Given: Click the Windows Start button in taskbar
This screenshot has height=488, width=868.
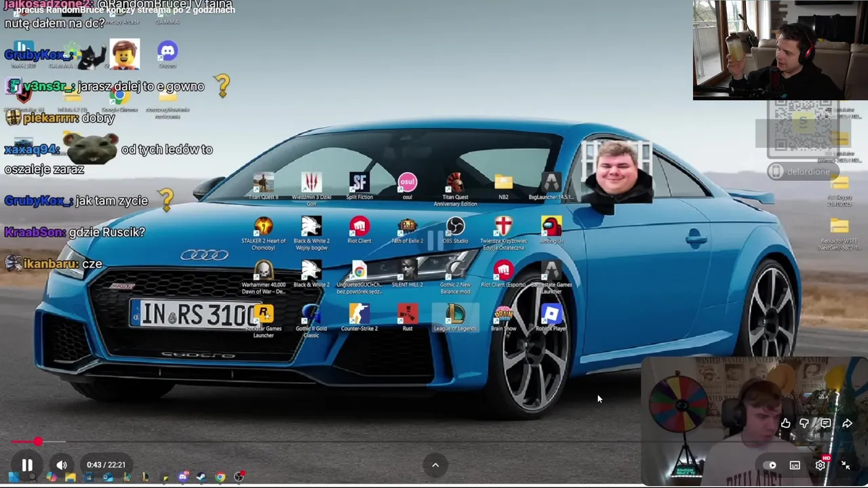Looking at the screenshot, I should (14, 477).
